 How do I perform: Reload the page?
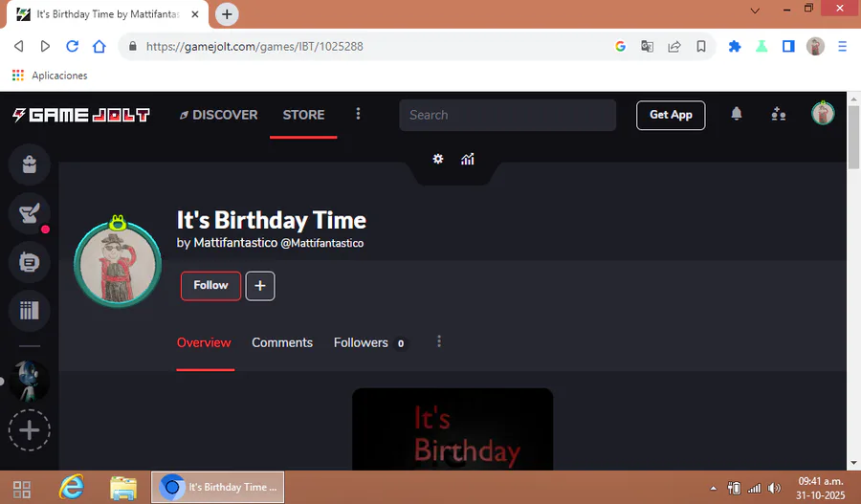(x=72, y=46)
